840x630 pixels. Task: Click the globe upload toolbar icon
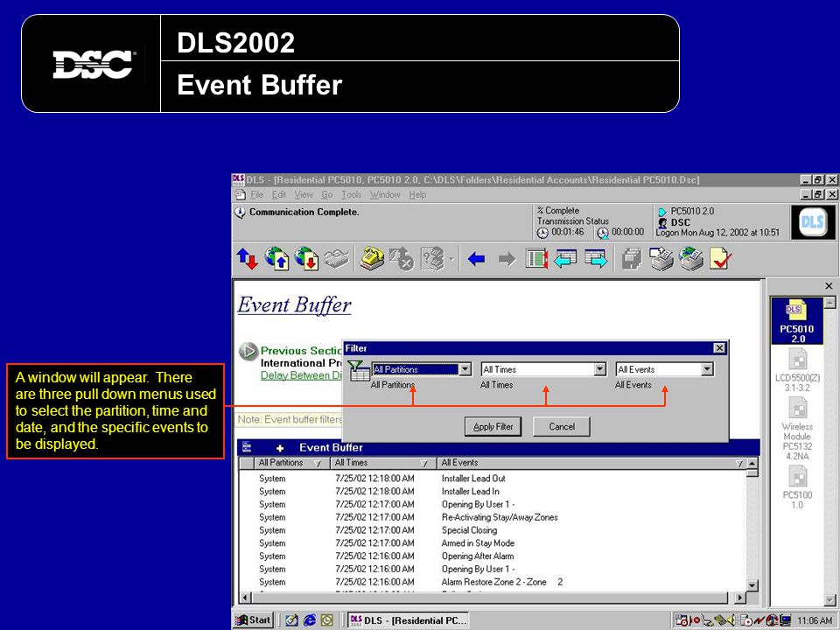277,259
